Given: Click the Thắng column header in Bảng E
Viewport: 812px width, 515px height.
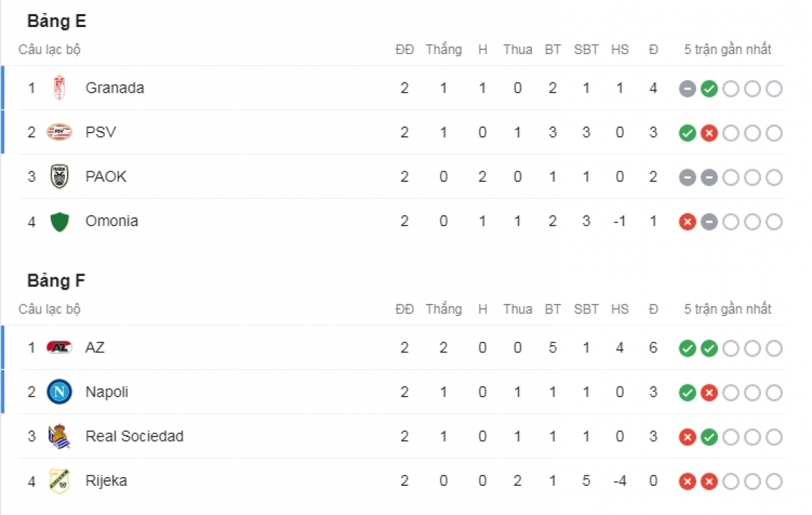Looking at the screenshot, I should (x=444, y=49).
